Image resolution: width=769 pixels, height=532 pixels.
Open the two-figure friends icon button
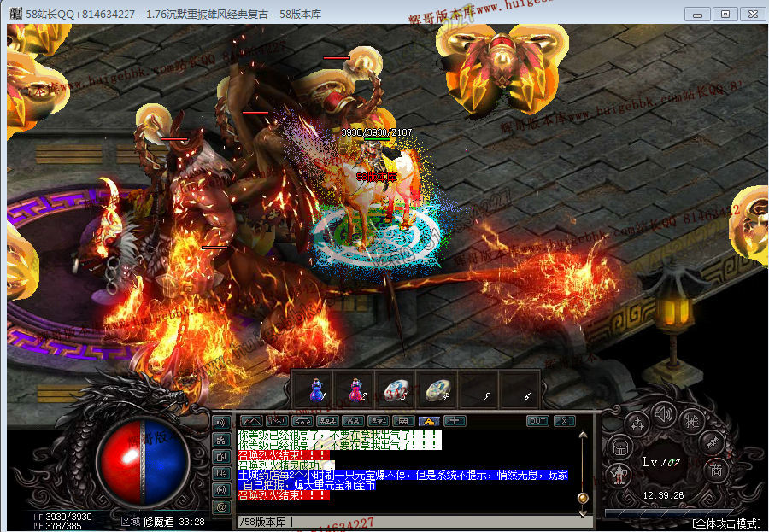tap(353, 421)
